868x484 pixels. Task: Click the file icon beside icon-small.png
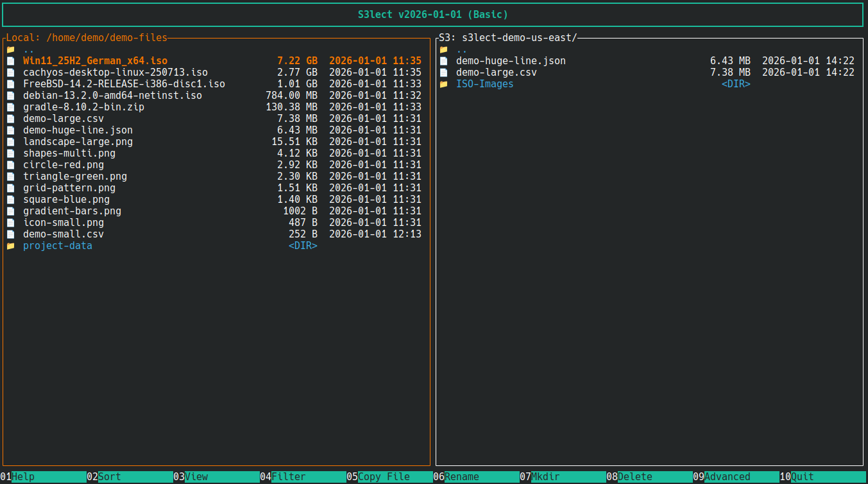click(10, 222)
